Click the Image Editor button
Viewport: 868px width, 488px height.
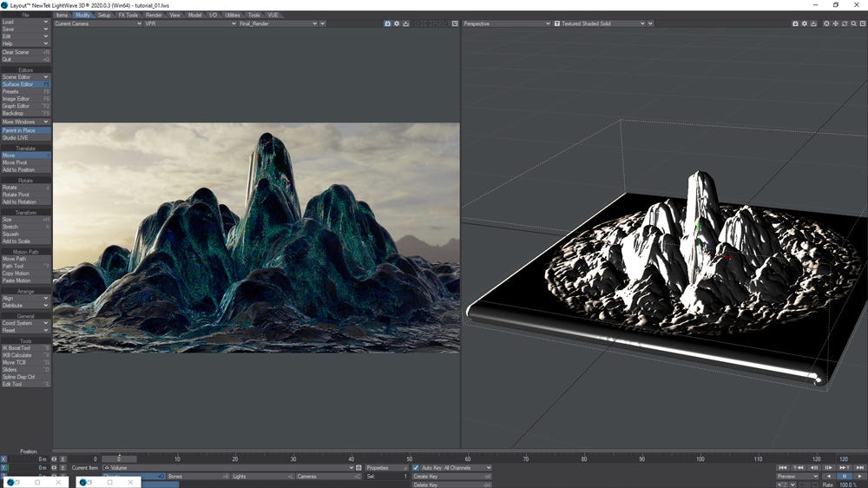tap(25, 99)
